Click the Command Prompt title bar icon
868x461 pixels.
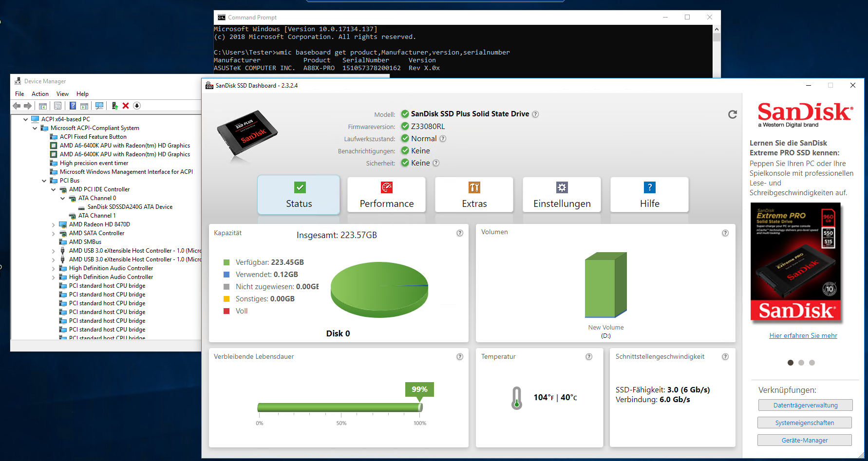(222, 18)
